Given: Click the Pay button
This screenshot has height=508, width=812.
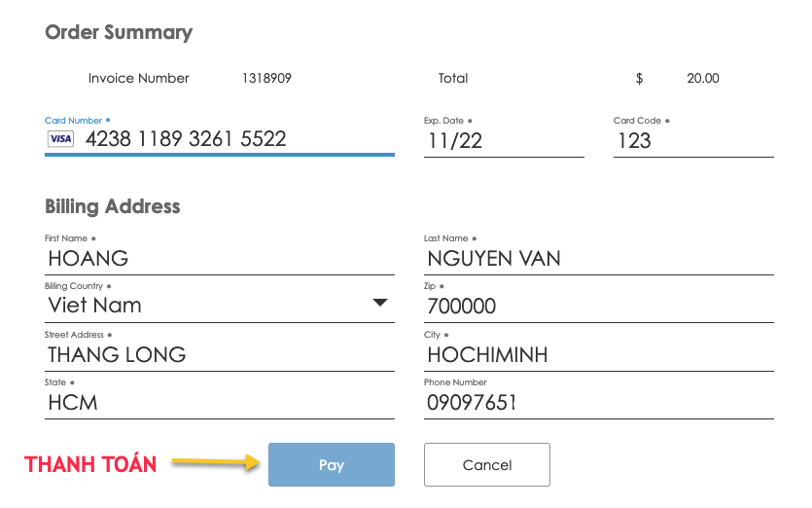Looking at the screenshot, I should point(332,464).
